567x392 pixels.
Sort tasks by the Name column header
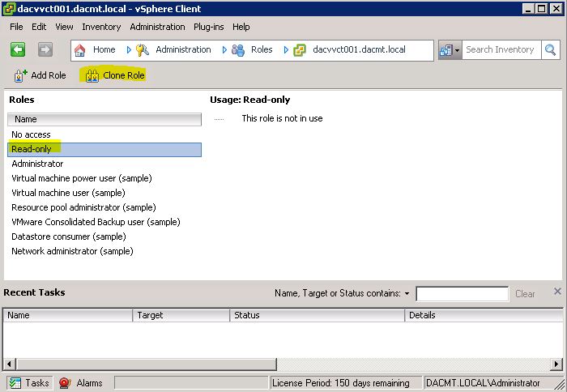click(67, 315)
